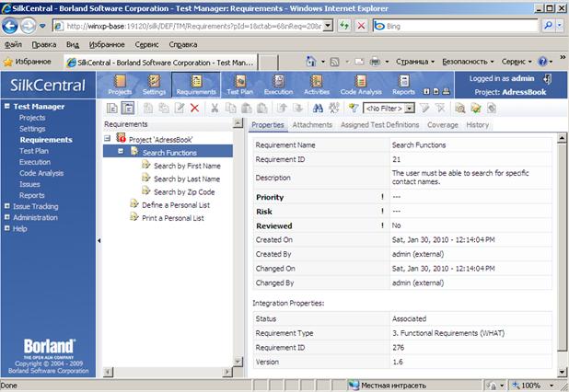
Task: Go to Projects in the sidebar
Action: pos(32,118)
